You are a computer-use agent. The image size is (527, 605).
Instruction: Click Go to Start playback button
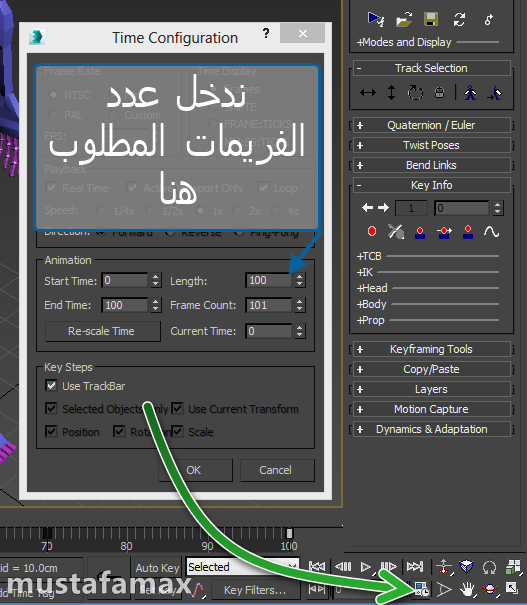pyautogui.click(x=317, y=566)
